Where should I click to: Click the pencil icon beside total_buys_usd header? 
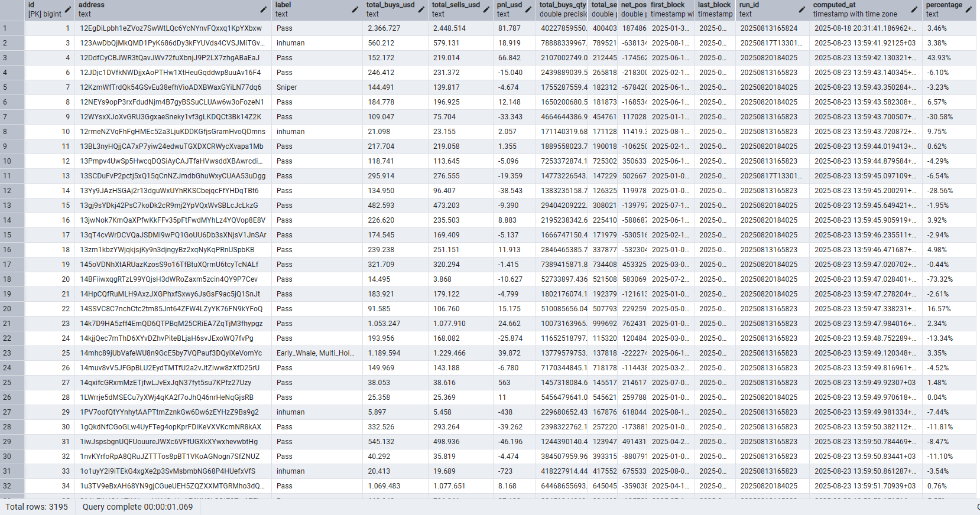[421, 9]
